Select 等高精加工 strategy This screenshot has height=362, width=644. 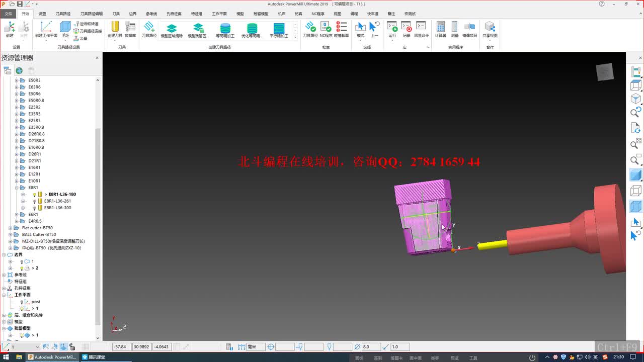(225, 30)
